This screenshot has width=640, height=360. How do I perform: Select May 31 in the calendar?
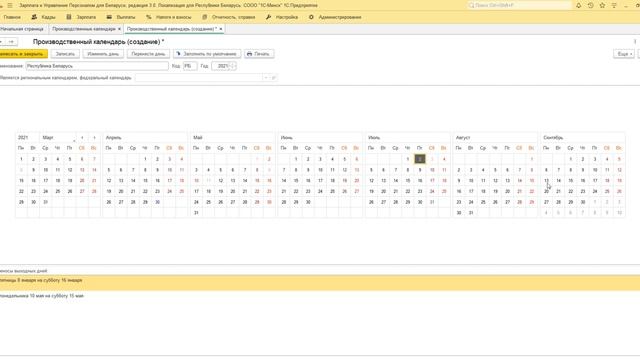click(x=196, y=213)
